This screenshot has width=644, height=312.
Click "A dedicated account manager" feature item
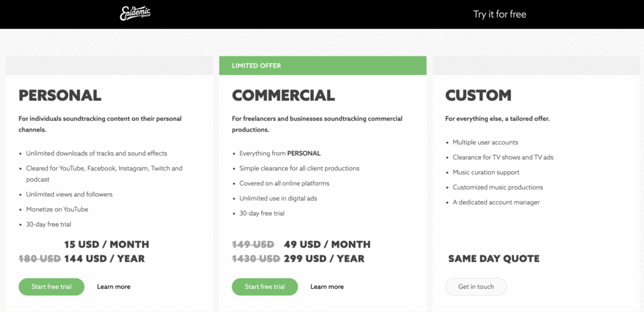(496, 203)
